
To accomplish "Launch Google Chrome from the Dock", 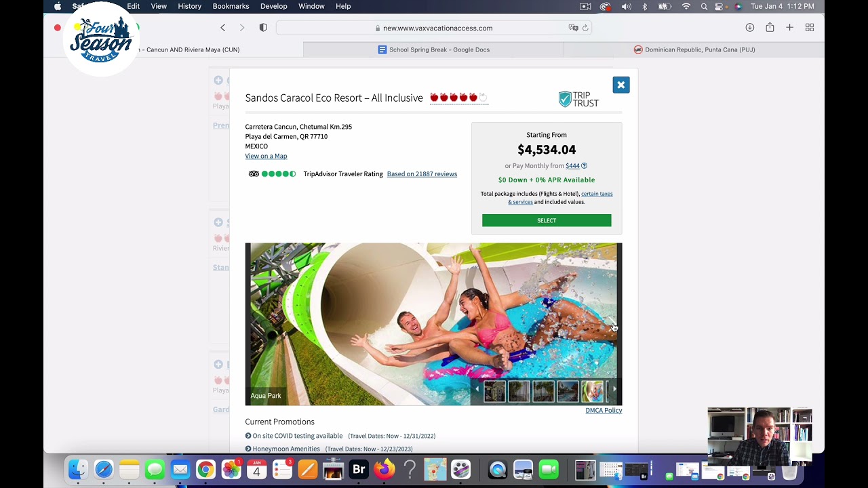I will (205, 469).
